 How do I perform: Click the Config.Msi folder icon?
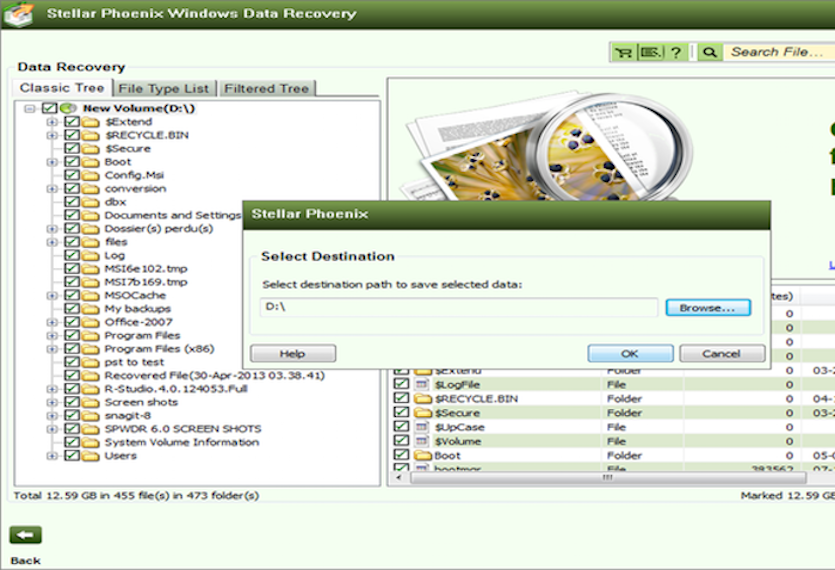click(91, 175)
